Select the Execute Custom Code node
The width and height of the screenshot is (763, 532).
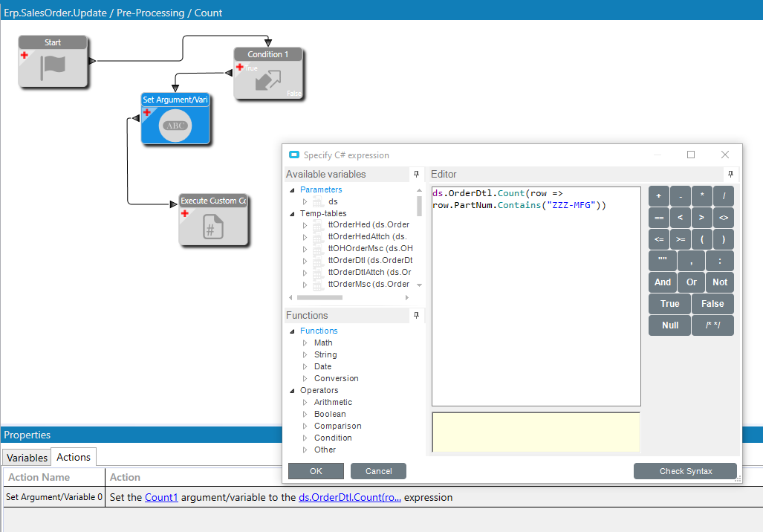tap(213, 220)
